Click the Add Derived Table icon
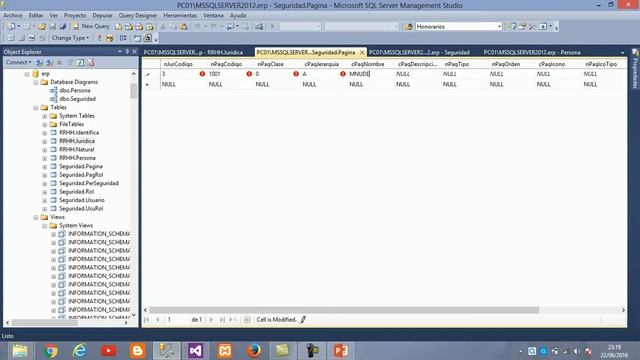640x360 pixels. [148, 38]
